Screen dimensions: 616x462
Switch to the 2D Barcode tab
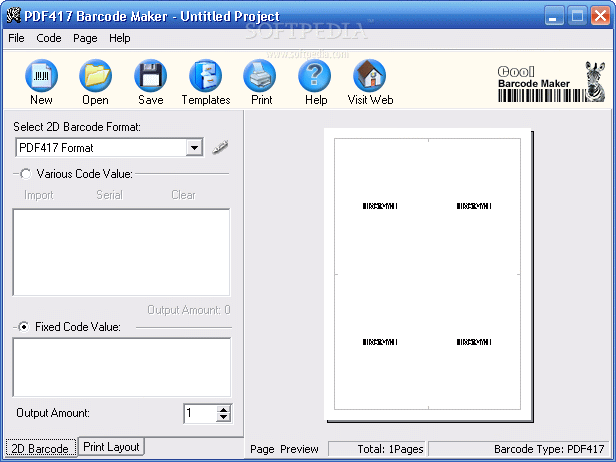40,448
